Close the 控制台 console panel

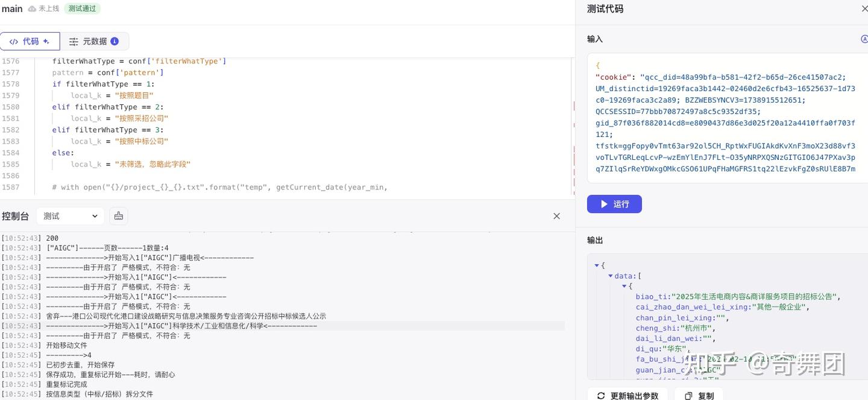pyautogui.click(x=556, y=215)
